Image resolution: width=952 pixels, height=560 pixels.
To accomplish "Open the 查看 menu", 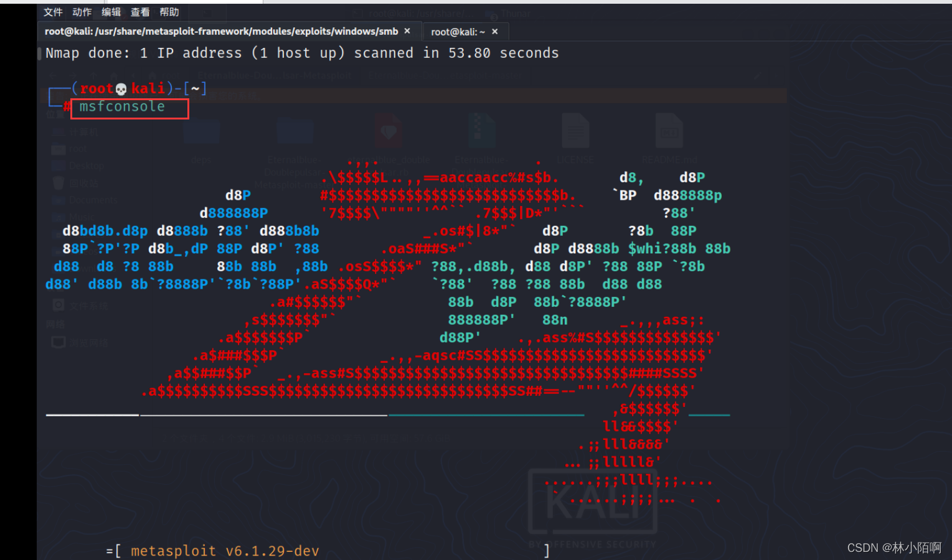I will click(140, 12).
